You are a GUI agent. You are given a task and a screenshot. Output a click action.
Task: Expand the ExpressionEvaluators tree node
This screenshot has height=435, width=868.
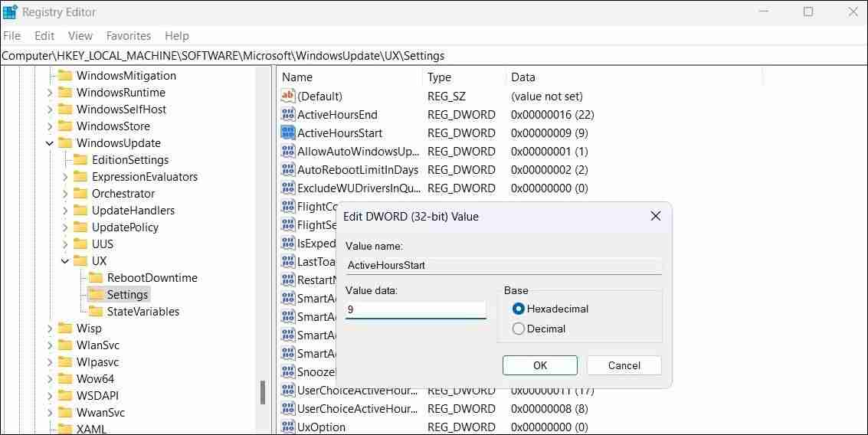tap(65, 177)
